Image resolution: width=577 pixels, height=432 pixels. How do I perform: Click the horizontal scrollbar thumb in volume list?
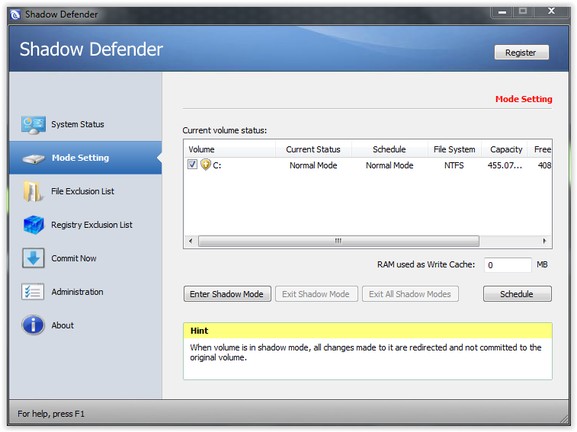click(x=339, y=241)
